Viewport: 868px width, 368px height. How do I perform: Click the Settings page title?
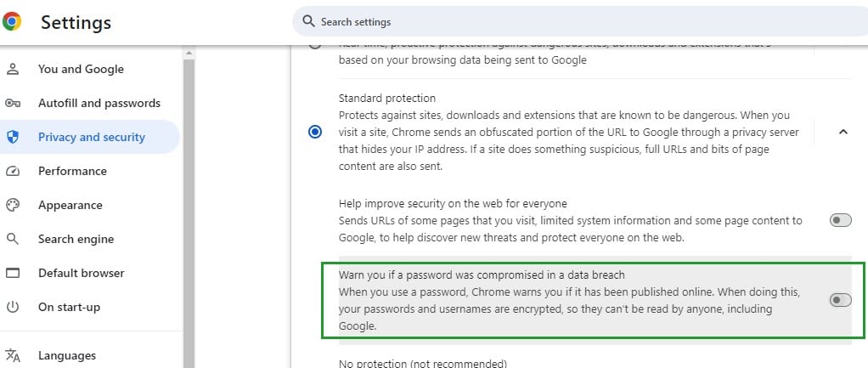click(x=76, y=22)
